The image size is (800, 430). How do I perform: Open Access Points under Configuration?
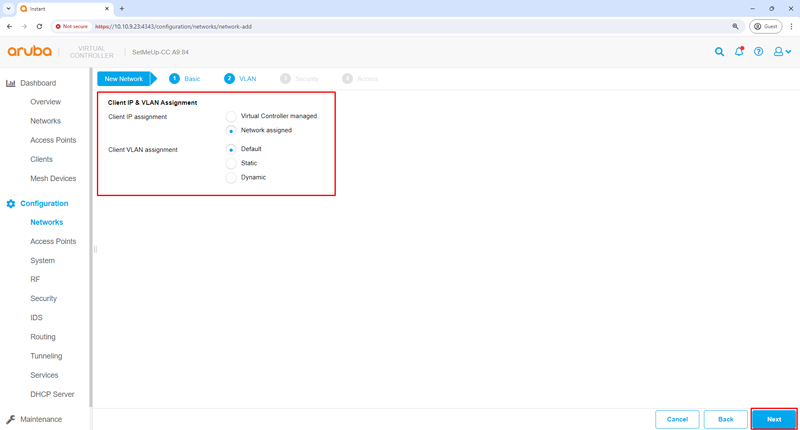coord(53,242)
